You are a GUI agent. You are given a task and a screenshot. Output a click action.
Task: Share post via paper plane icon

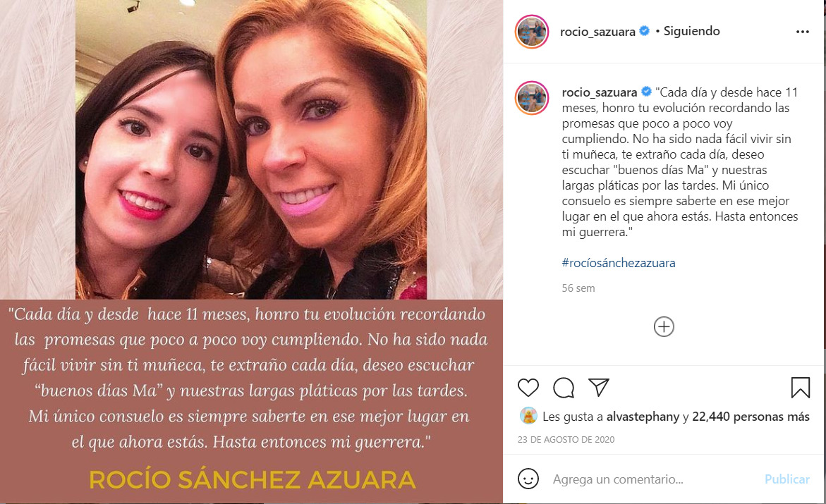click(599, 387)
